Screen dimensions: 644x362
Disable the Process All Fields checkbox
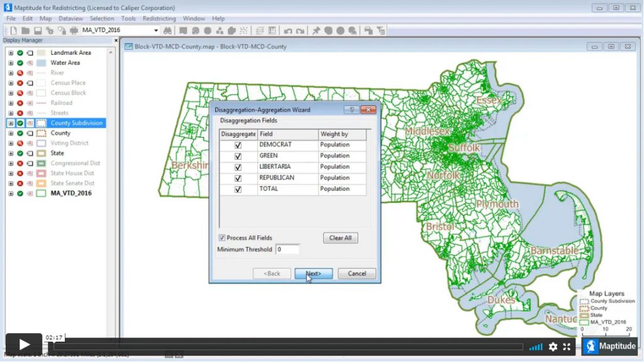[x=223, y=238]
